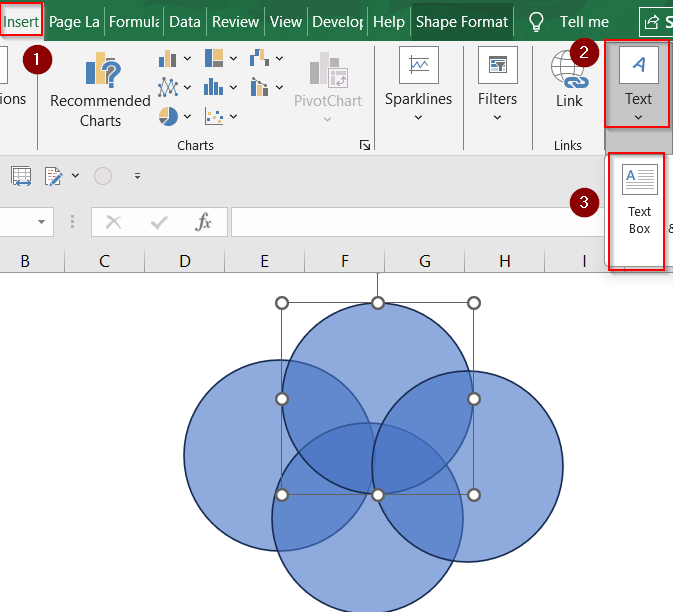The image size is (673, 612).
Task: Open Charts dialog launcher
Action: point(365,145)
